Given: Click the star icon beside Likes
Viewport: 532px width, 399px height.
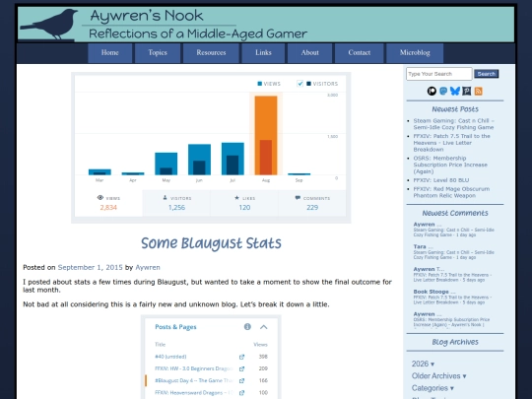Looking at the screenshot, I should point(236,197).
